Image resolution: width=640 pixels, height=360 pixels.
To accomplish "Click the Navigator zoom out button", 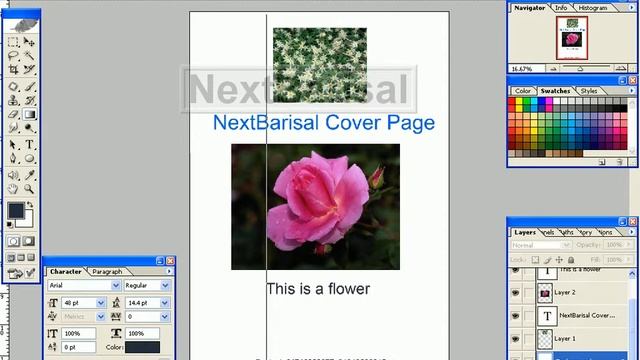I will click(553, 69).
